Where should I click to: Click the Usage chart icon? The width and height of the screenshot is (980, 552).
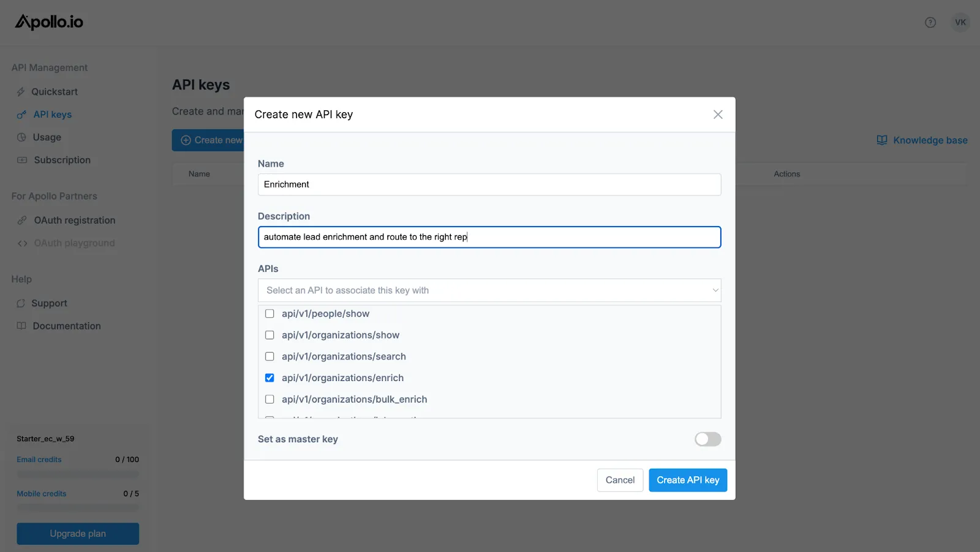(21, 137)
